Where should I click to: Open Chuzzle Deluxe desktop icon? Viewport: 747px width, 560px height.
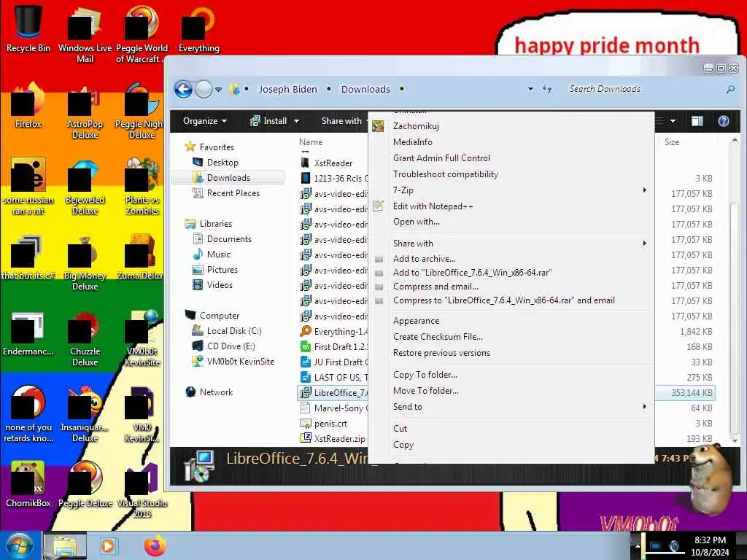pyautogui.click(x=85, y=339)
